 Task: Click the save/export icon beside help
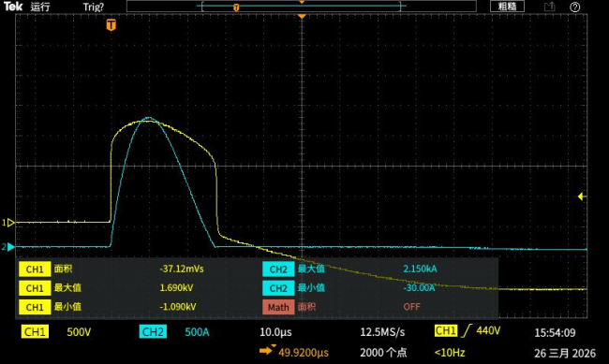(549, 7)
